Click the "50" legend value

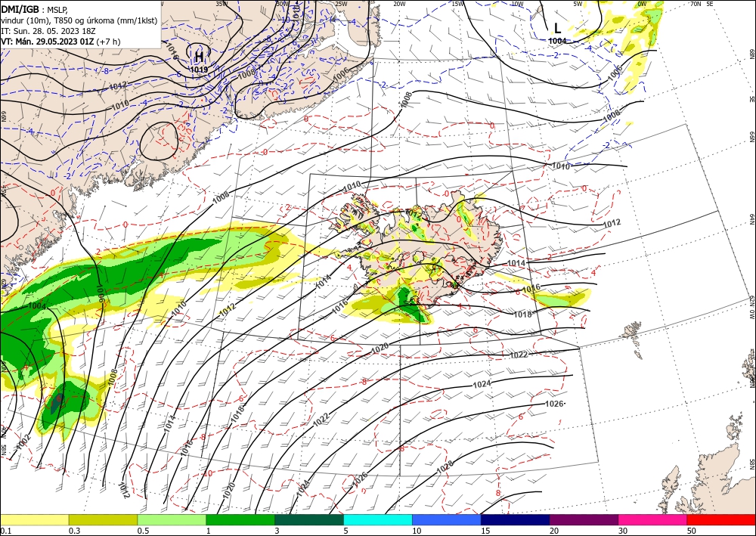(692, 531)
